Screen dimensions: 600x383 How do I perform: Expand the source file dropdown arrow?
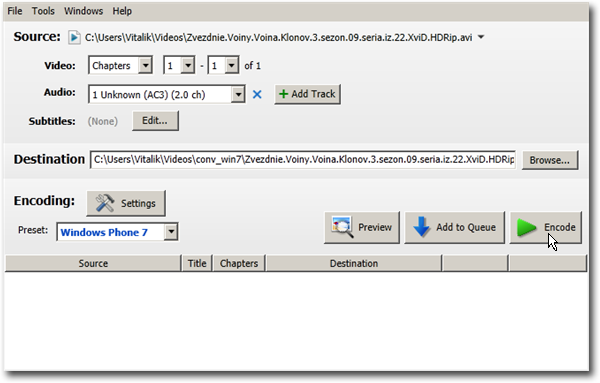481,37
